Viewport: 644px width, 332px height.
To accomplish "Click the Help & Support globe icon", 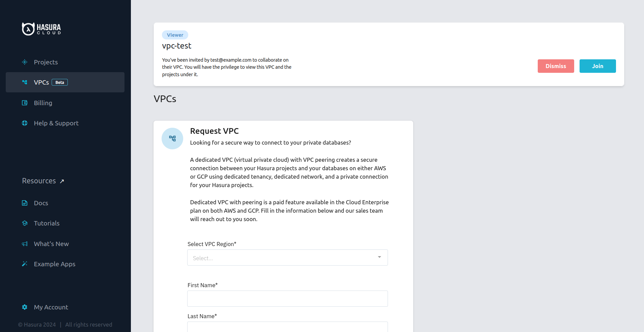I will (x=25, y=123).
